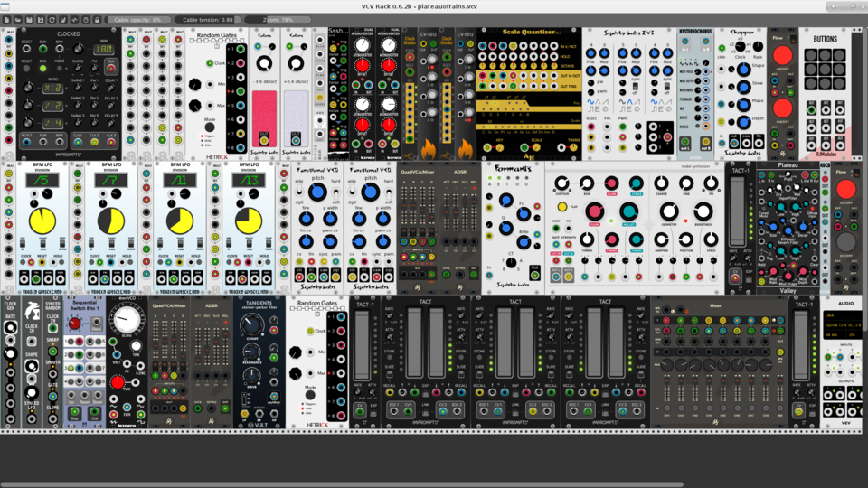Click the Min knob on top Random Gates
The height and width of the screenshot is (488, 868).
pyautogui.click(x=195, y=85)
